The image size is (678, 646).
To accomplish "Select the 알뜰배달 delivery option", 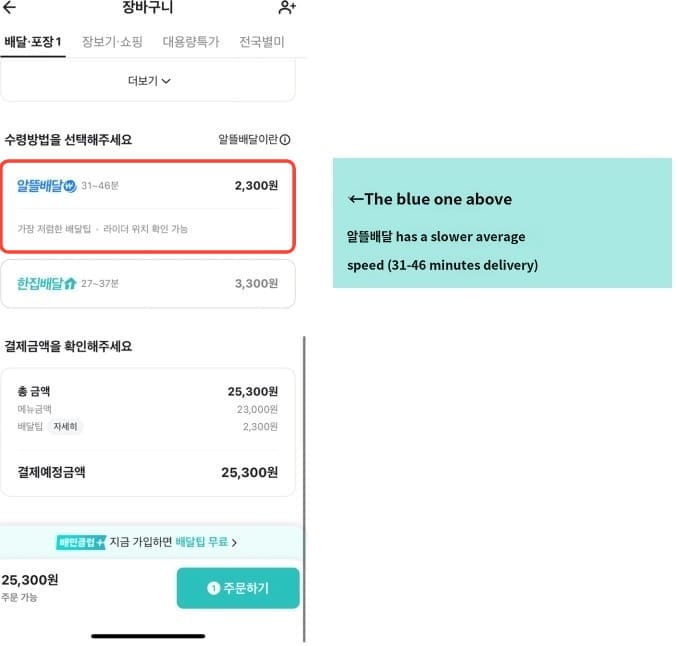I will 148,205.
